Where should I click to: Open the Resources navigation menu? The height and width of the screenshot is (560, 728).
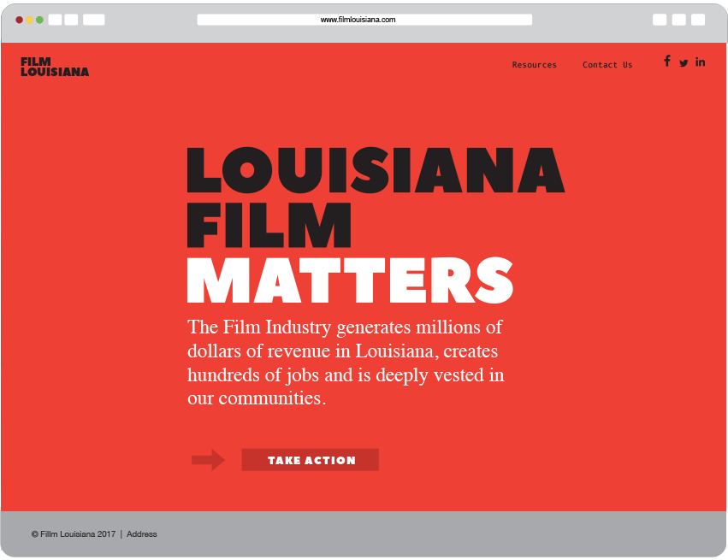(534, 64)
